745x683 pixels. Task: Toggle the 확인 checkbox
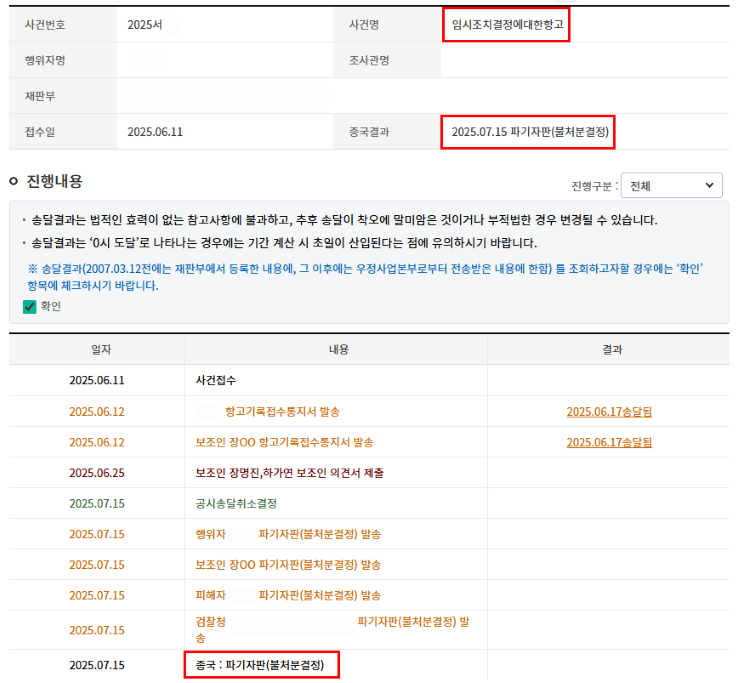(30, 307)
